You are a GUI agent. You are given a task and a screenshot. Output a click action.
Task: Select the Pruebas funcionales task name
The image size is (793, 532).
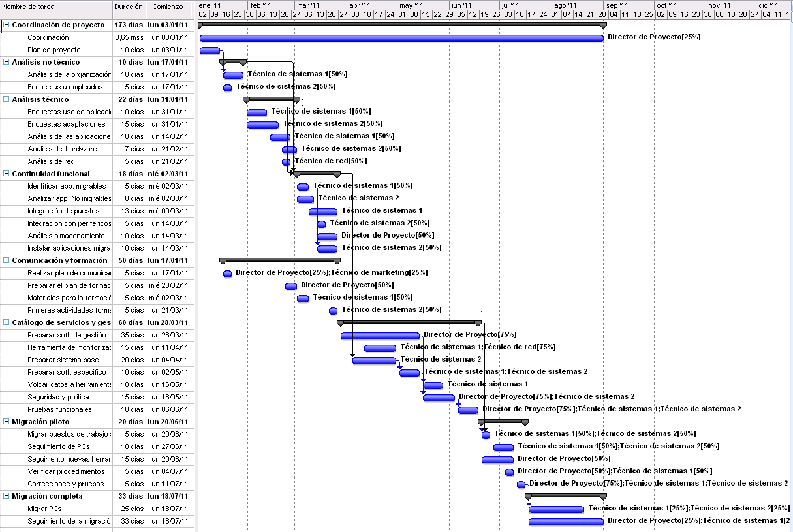(59, 409)
